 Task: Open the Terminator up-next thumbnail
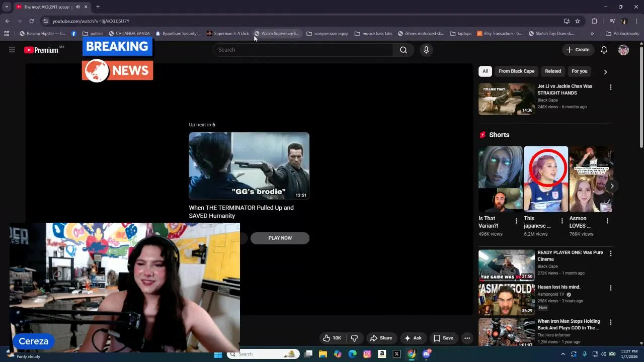pyautogui.click(x=249, y=166)
